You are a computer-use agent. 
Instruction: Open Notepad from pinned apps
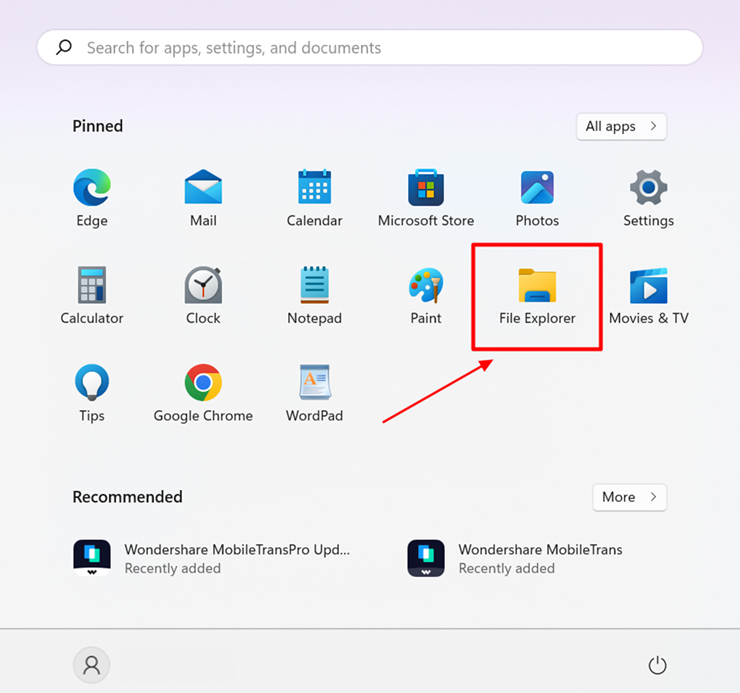(x=314, y=296)
